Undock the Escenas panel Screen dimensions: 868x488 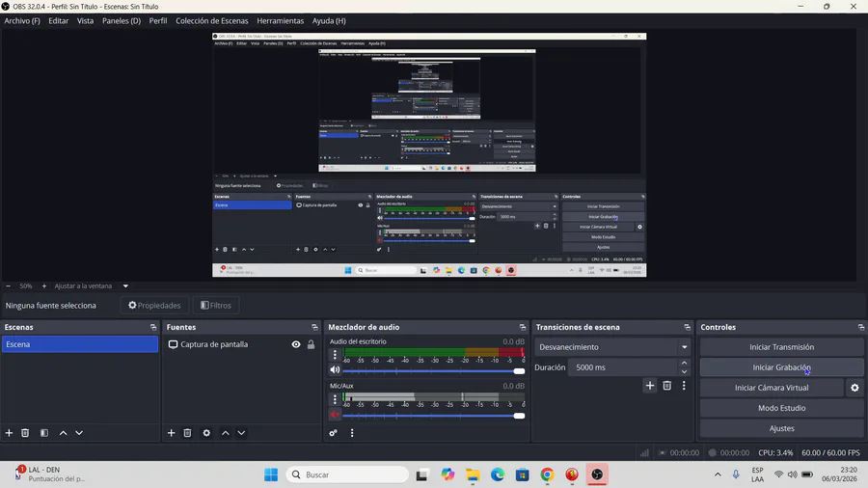(x=153, y=327)
